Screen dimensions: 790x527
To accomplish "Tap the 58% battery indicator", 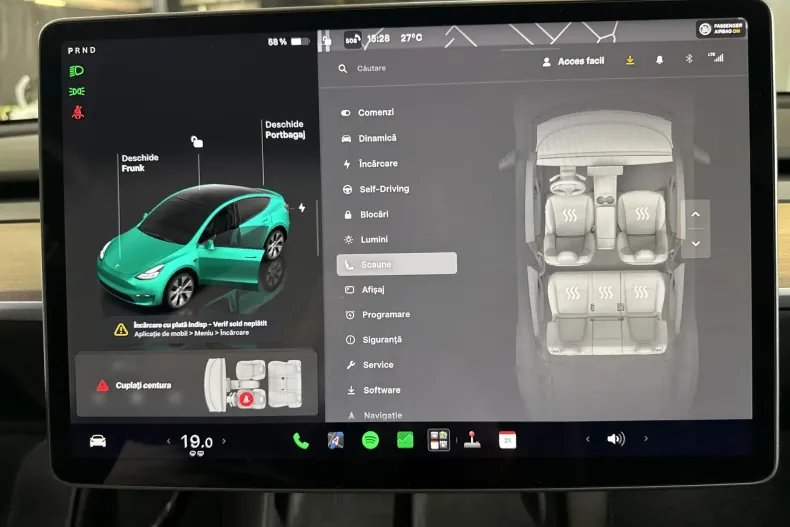I will [x=288, y=41].
